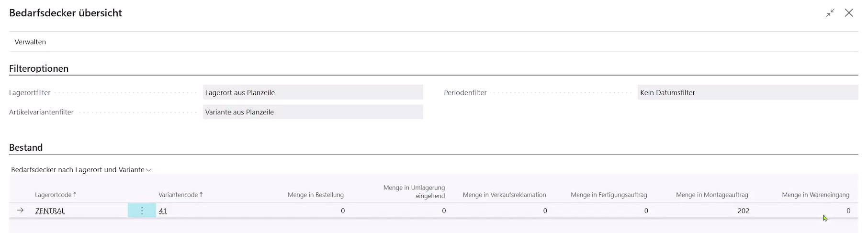Click the Menge in Montageauftrag column header
The height and width of the screenshot is (233, 868).
tap(712, 195)
